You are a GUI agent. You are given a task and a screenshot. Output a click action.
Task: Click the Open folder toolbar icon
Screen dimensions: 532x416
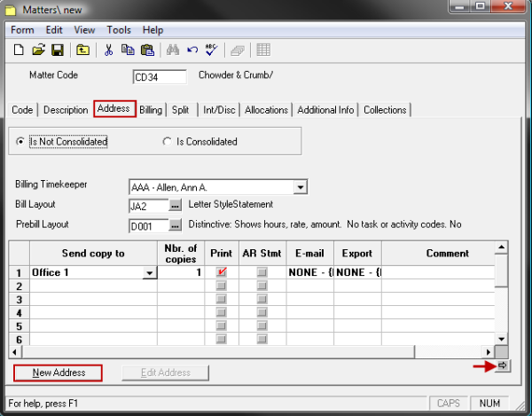tap(38, 50)
